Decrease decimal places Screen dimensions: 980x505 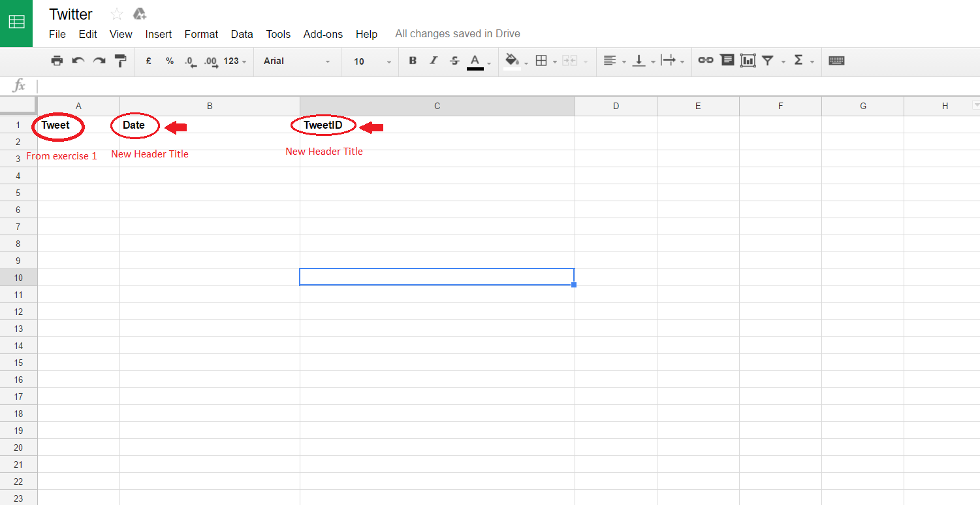click(190, 61)
